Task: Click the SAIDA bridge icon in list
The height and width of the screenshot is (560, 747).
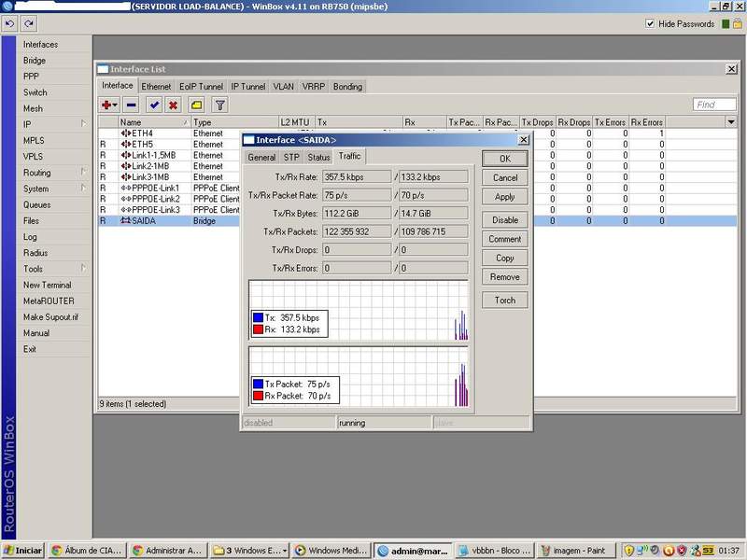Action: (x=126, y=221)
